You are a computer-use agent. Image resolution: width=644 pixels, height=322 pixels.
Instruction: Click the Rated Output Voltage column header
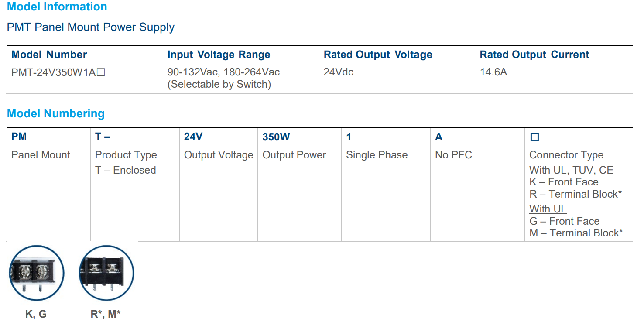pos(378,55)
